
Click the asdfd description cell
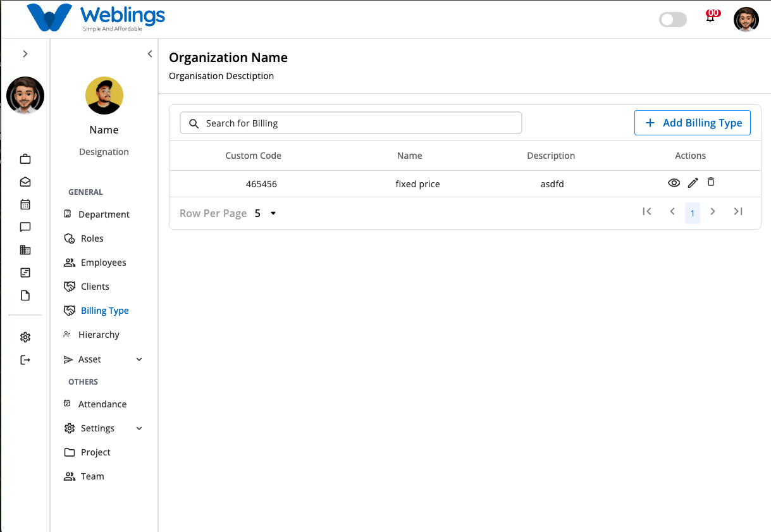pyautogui.click(x=552, y=184)
